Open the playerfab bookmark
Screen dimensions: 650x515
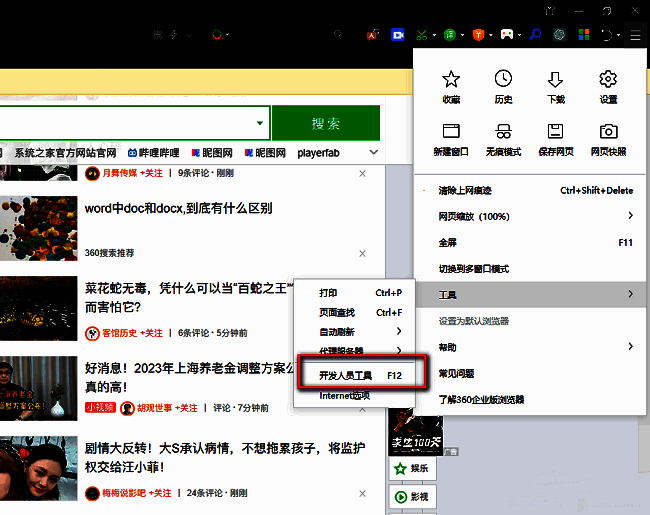click(318, 153)
